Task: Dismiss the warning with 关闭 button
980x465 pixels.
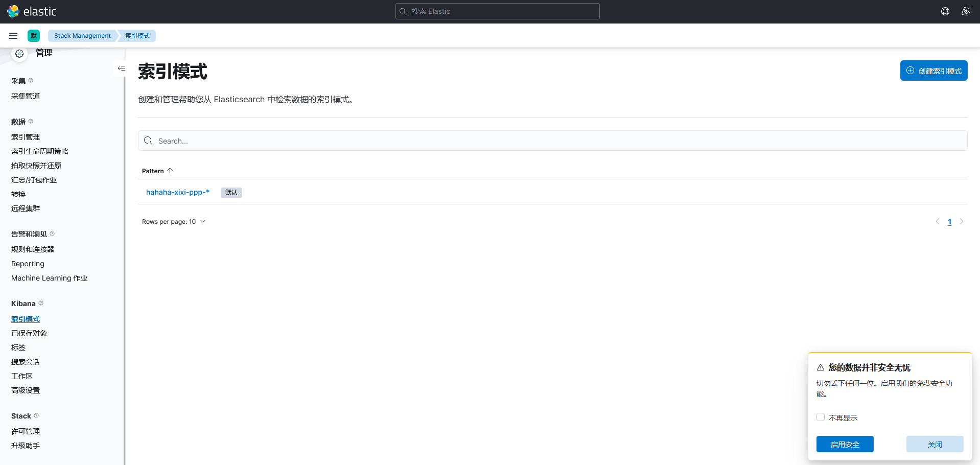Action: (x=935, y=444)
